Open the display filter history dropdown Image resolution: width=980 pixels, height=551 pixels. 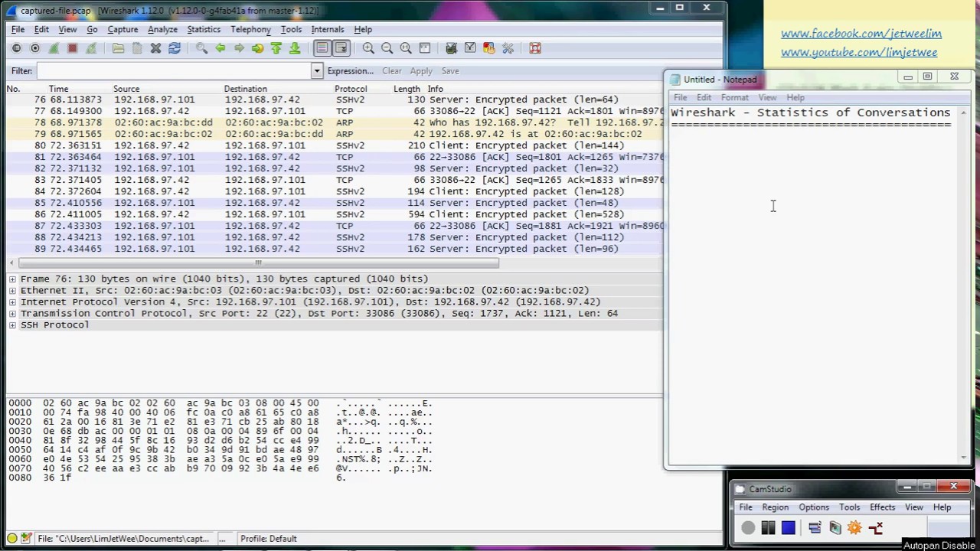316,71
